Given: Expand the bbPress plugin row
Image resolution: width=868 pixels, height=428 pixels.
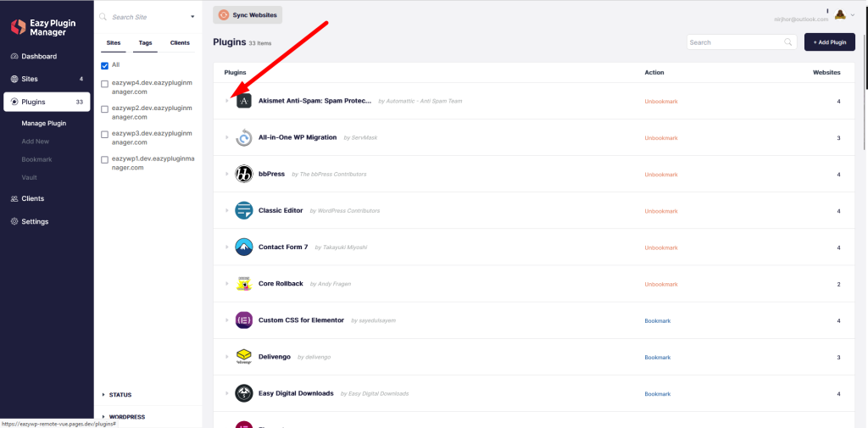Looking at the screenshot, I should (227, 174).
